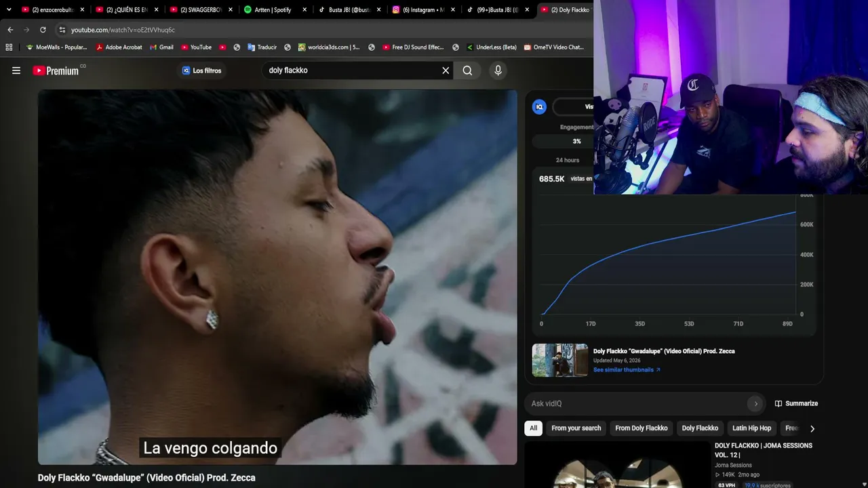
Task: Click the "3%" engagement value
Action: click(576, 142)
